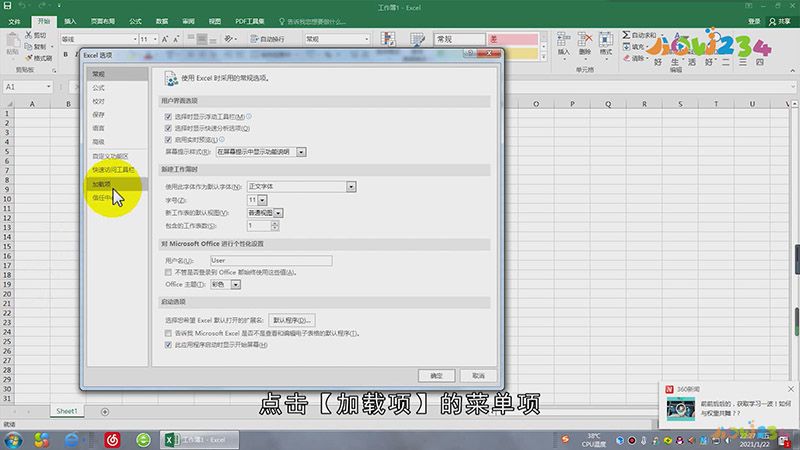Click the Fill (填充) icon

coord(627,46)
